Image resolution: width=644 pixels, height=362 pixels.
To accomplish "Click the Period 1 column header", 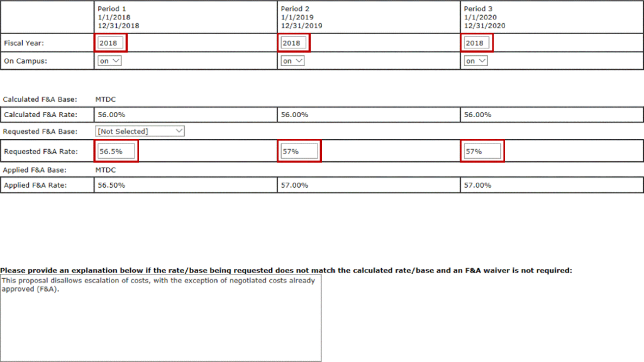I will coord(118,18).
